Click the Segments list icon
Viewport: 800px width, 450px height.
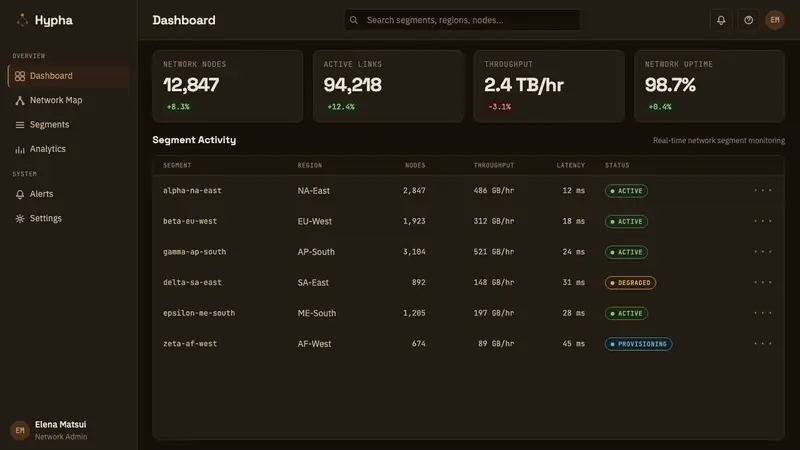point(20,125)
